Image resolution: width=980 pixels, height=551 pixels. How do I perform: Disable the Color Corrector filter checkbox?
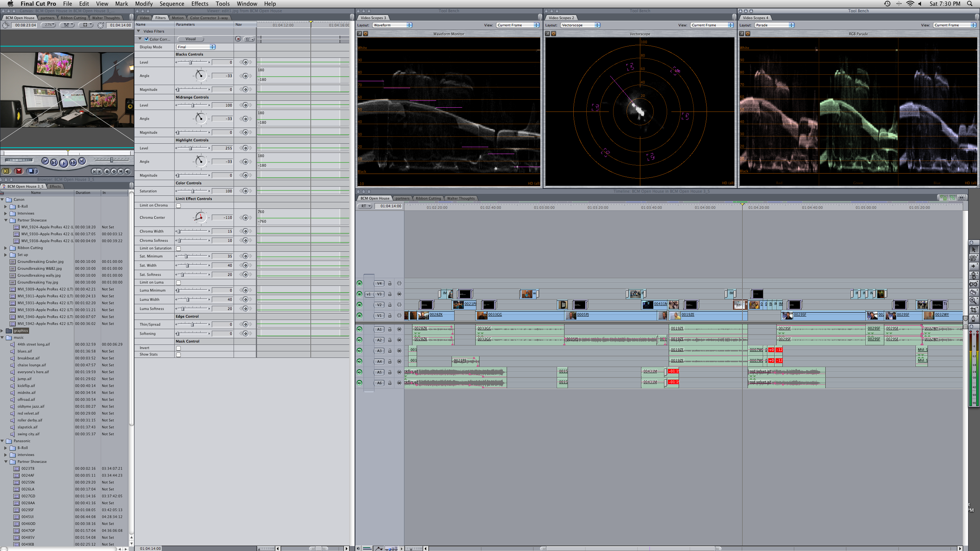tap(146, 39)
